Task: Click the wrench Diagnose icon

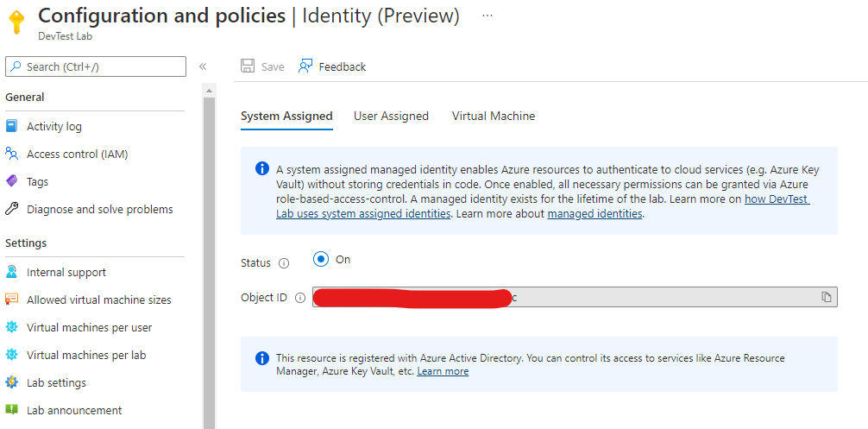Action: [x=11, y=209]
